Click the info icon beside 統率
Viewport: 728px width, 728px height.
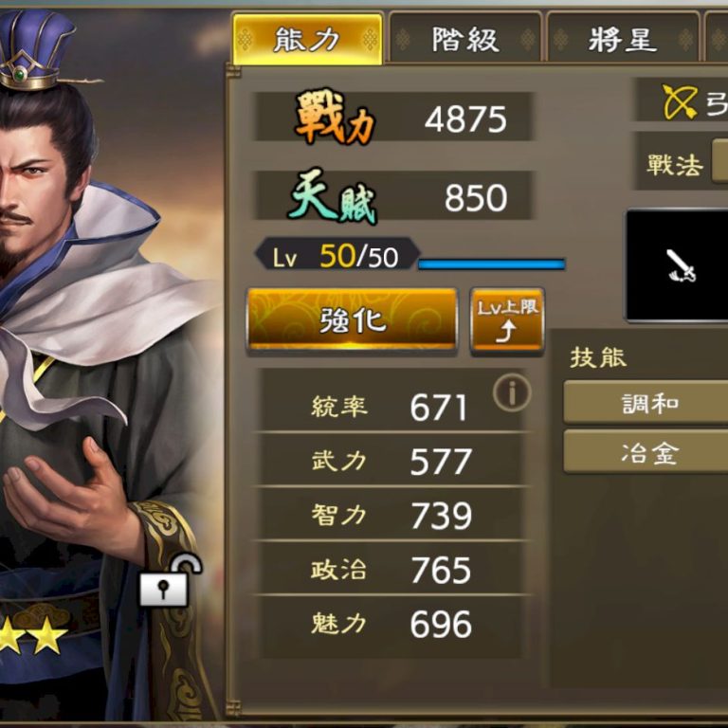512,392
